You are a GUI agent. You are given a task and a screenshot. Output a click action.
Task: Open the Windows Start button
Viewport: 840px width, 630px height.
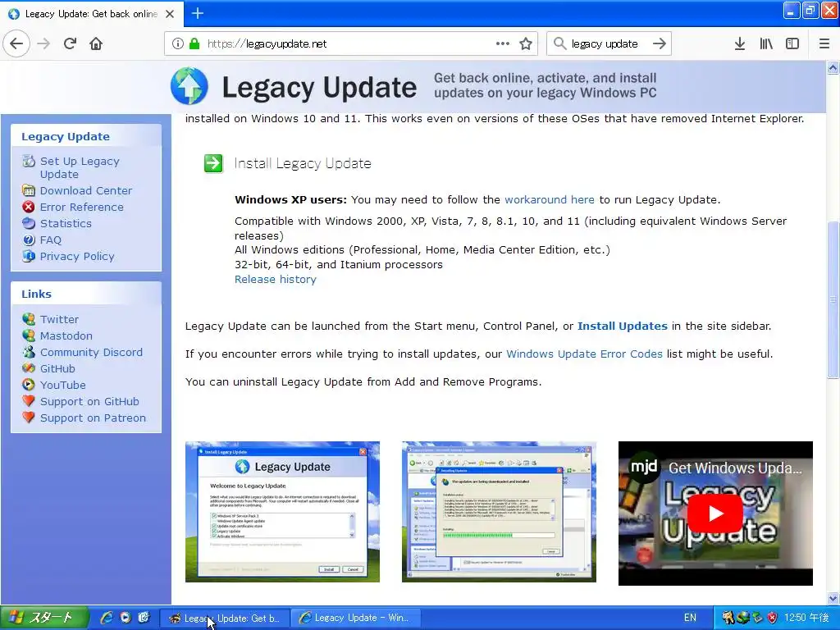point(43,618)
